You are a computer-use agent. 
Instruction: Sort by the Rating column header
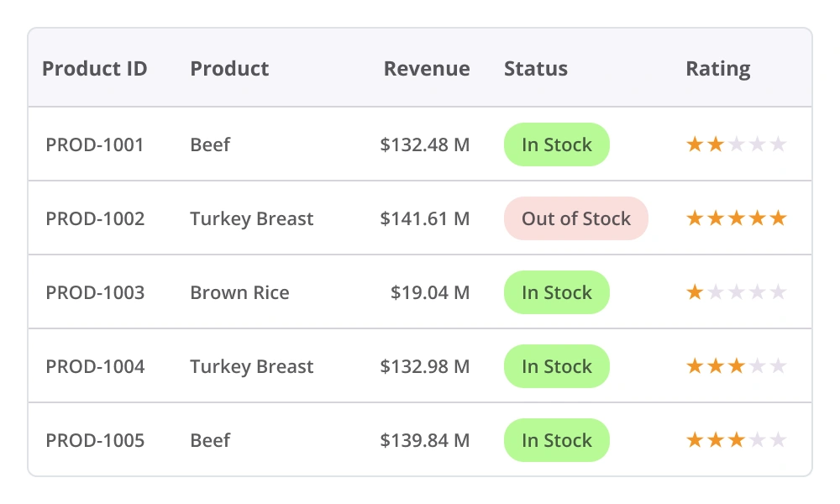coord(718,69)
